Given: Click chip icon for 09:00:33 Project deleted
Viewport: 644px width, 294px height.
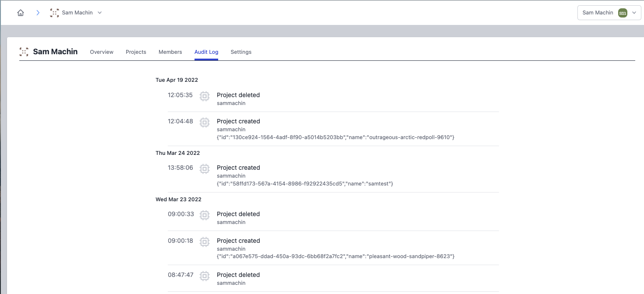Looking at the screenshot, I should point(204,215).
